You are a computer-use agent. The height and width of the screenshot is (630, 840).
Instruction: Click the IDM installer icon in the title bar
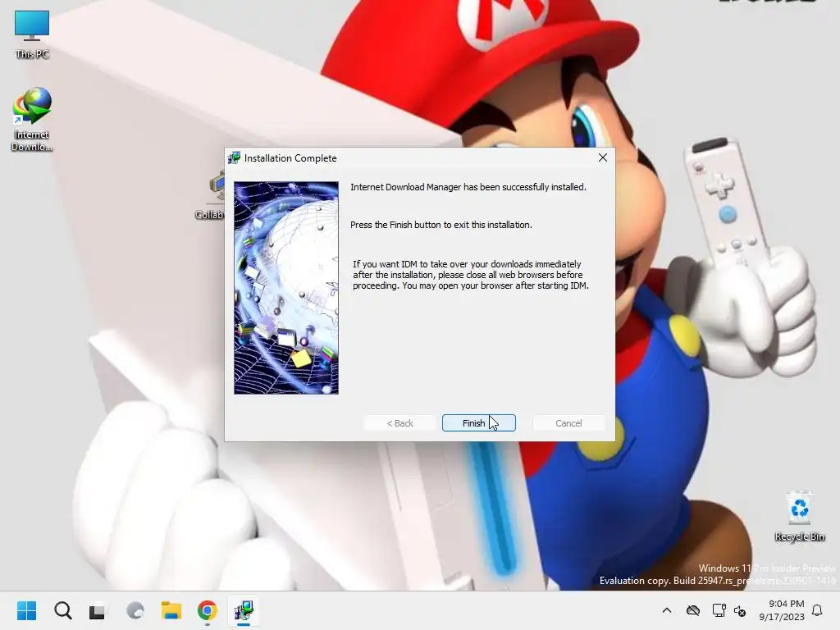[x=234, y=157]
